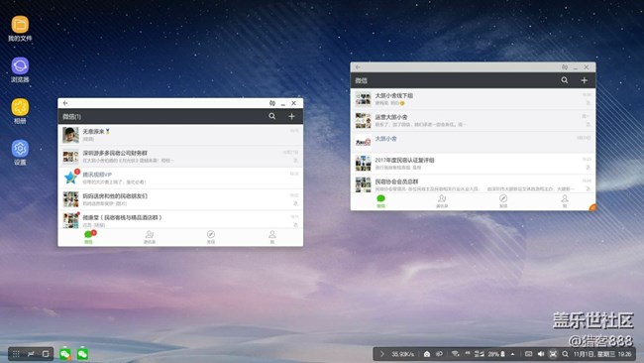
Task: Open the date and time 11月1日 display
Action: (x=602, y=354)
